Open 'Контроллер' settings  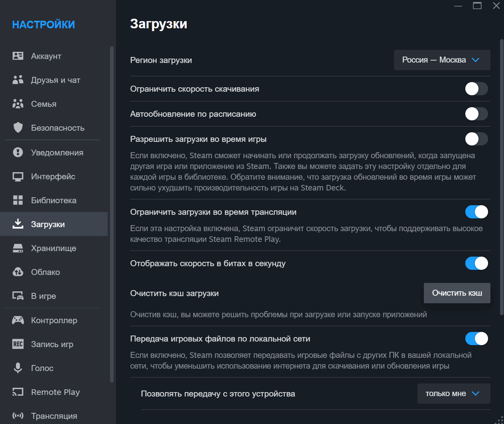(x=54, y=320)
